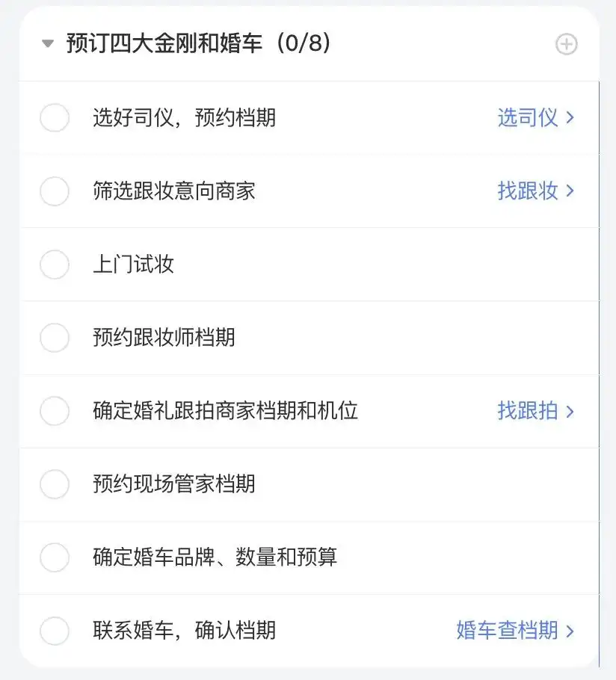Check 确定婚礼跟拍商家档期和机位 checkbox

(55, 411)
